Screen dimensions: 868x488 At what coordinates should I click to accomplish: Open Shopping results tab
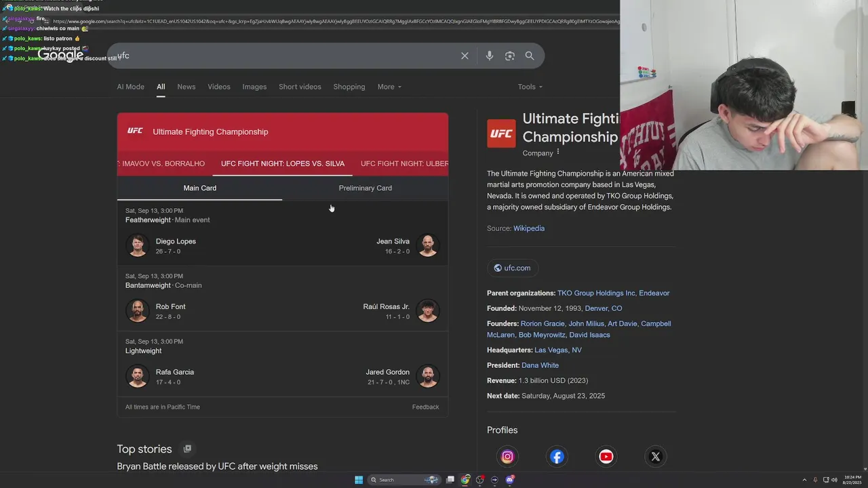[349, 87]
